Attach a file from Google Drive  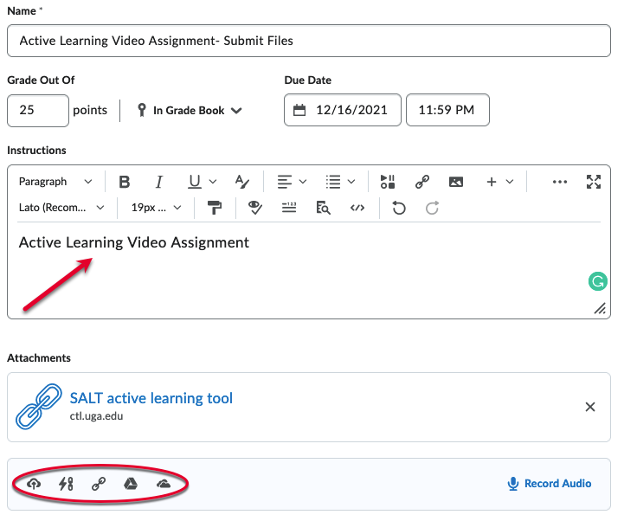(129, 484)
